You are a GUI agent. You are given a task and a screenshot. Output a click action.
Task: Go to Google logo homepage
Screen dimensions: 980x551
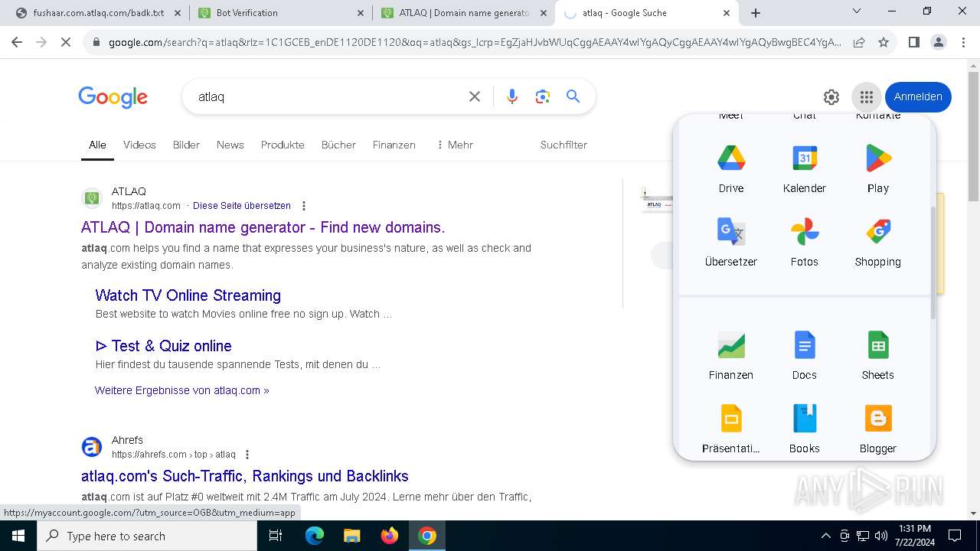[113, 97]
